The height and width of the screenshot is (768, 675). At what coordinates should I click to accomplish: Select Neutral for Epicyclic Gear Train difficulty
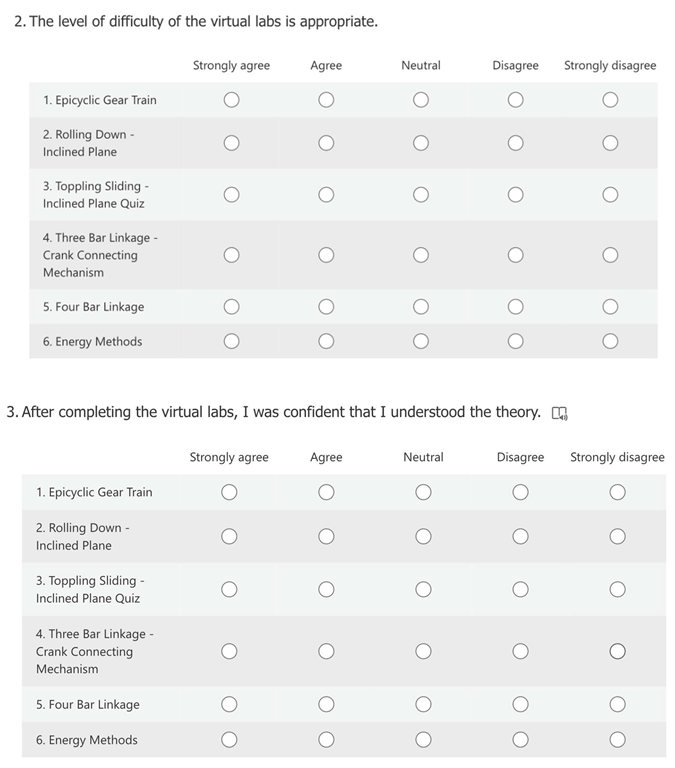[x=421, y=100]
